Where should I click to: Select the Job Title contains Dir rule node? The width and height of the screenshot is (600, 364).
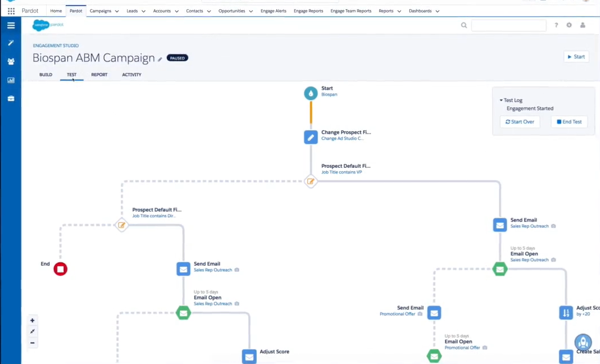(121, 225)
